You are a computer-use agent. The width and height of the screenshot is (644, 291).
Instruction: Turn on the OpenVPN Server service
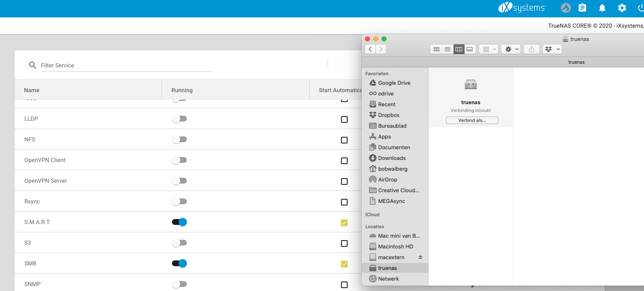point(179,181)
